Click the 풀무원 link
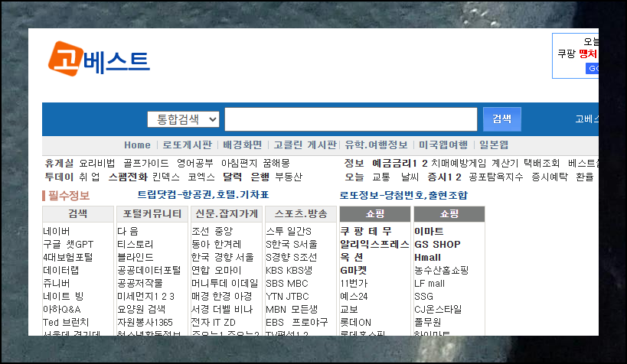The image size is (627, 364). (428, 322)
